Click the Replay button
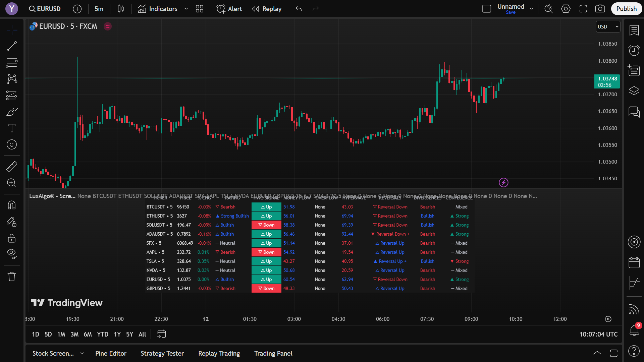This screenshot has height=362, width=644. (x=267, y=9)
